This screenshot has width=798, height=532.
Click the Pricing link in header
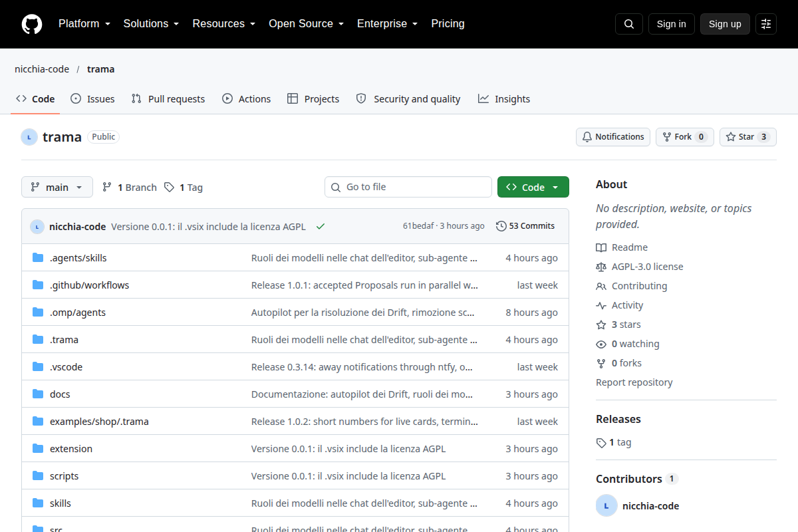pos(448,24)
